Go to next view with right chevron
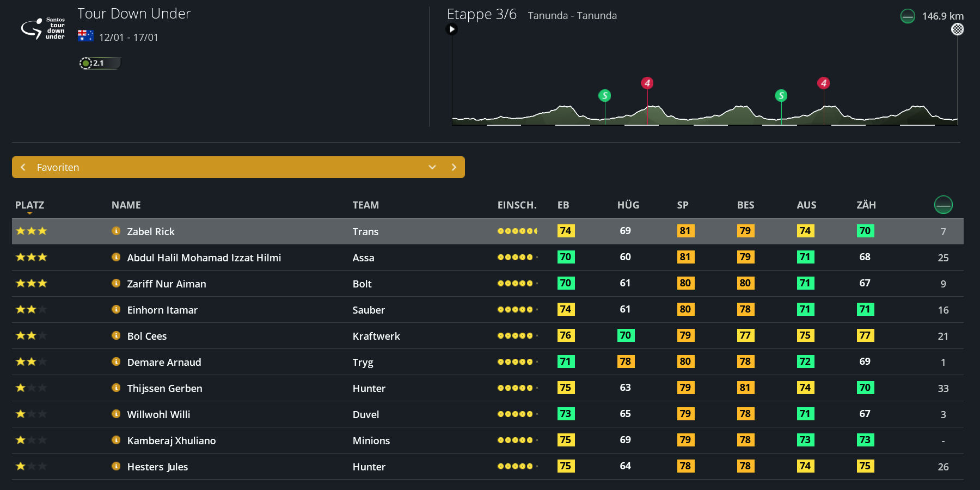The height and width of the screenshot is (490, 980). [454, 167]
